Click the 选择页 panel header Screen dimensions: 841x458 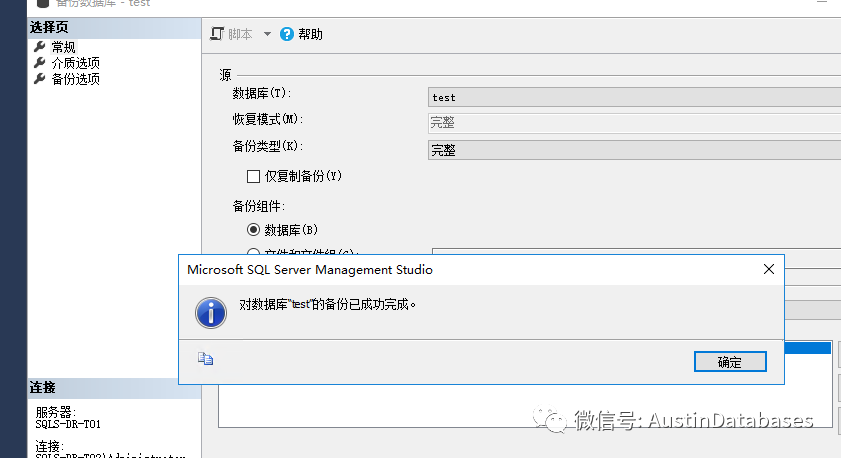click(x=114, y=27)
